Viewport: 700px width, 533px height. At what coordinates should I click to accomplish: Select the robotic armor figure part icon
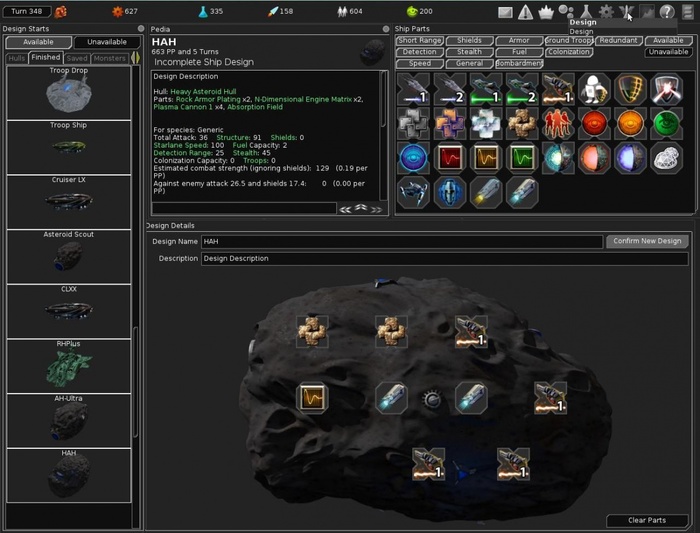[594, 89]
